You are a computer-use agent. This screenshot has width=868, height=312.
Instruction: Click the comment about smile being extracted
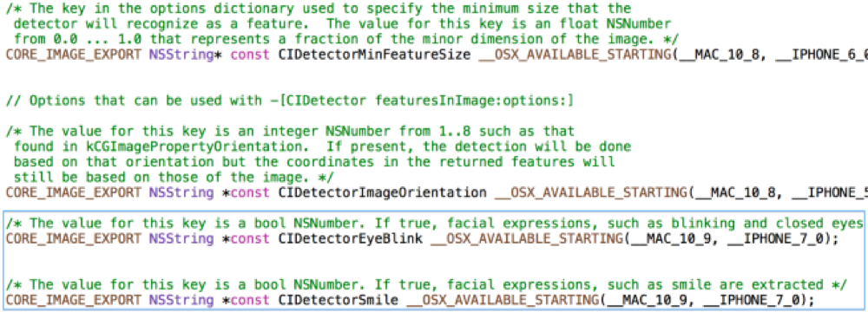(x=426, y=285)
